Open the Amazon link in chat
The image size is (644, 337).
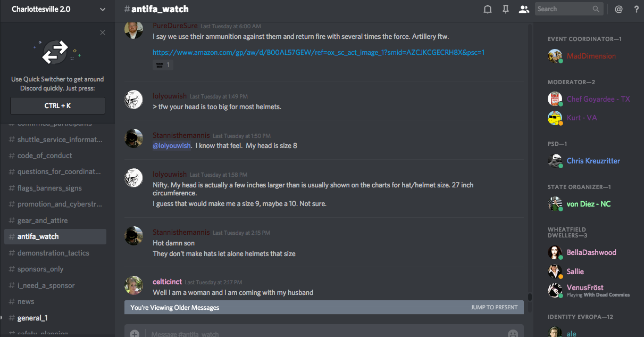(318, 52)
